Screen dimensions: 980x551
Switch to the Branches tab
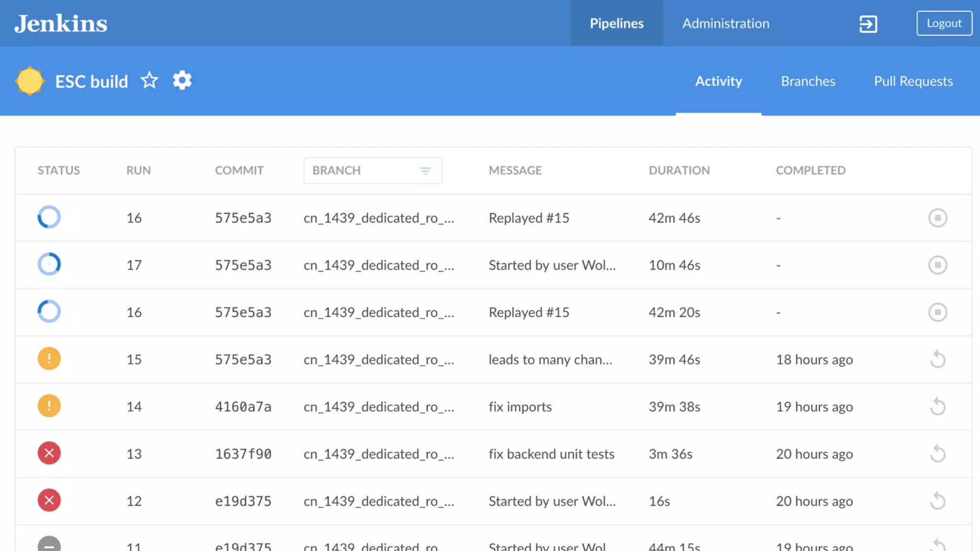point(808,81)
